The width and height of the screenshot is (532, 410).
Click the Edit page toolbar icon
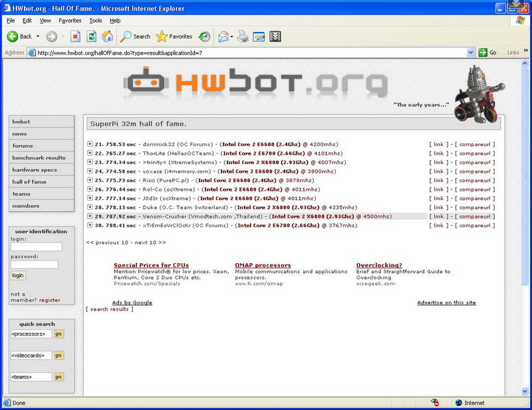(x=259, y=37)
